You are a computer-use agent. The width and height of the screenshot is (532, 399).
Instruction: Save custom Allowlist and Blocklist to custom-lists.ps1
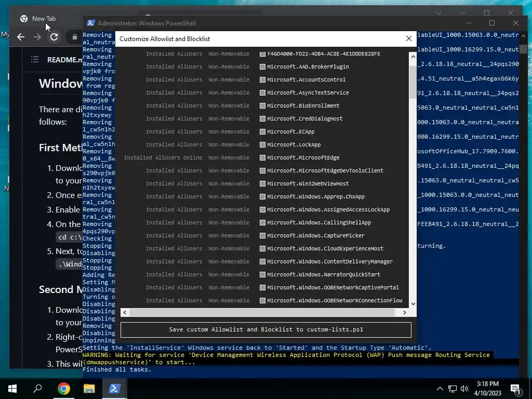click(x=266, y=330)
